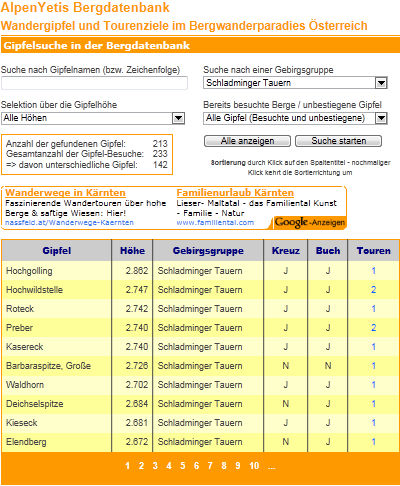
Task: Open tour count link for Barbaraspitze, Große
Action: [374, 366]
